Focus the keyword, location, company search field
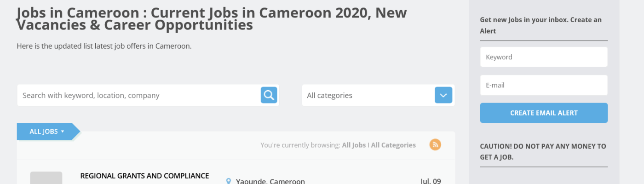 point(138,95)
